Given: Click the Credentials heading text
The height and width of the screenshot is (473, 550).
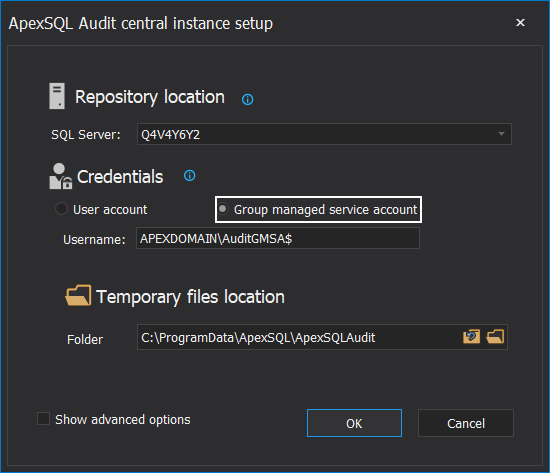Looking at the screenshot, I should click(120, 176).
